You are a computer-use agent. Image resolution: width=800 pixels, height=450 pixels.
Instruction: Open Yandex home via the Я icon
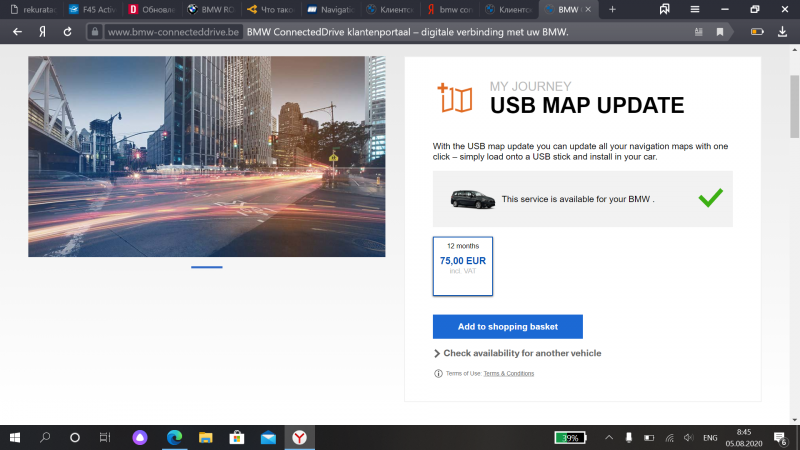[x=42, y=32]
